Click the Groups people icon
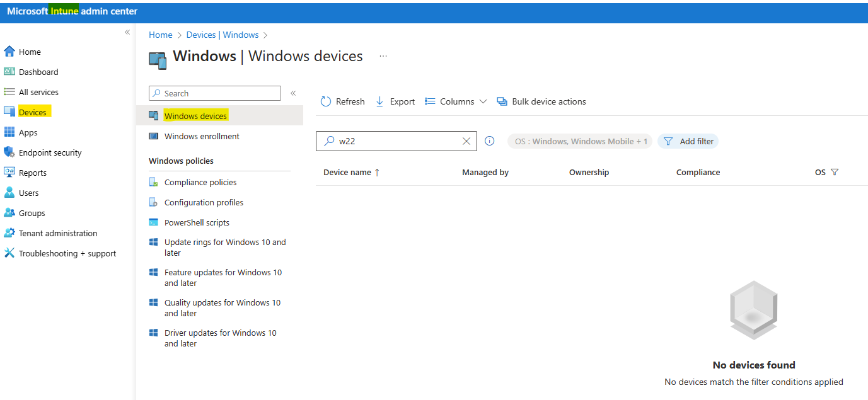Image resolution: width=868 pixels, height=400 pixels. 9,213
